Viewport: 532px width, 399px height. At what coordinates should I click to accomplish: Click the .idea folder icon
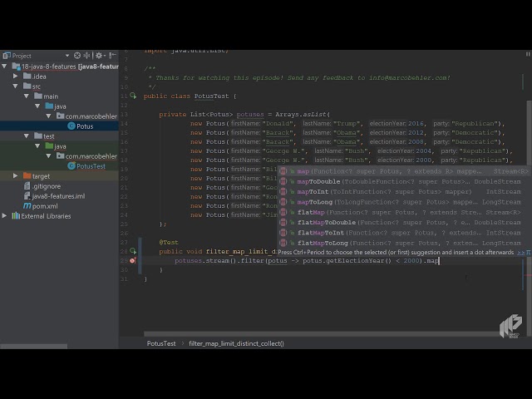click(x=27, y=76)
